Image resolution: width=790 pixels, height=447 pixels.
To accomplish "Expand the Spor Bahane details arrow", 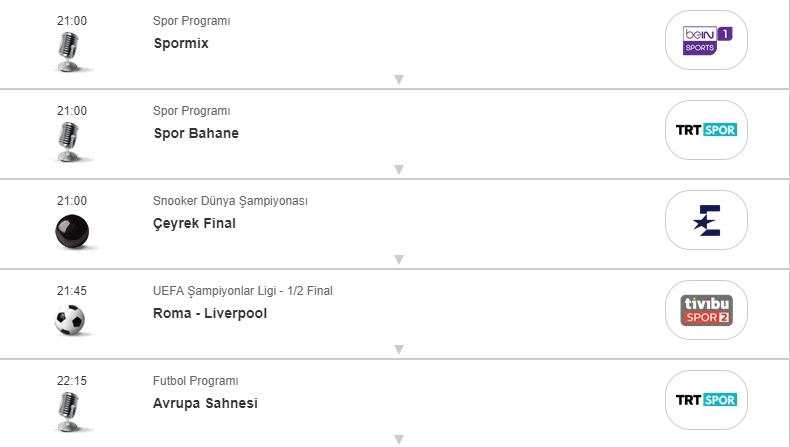I will (x=398, y=170).
